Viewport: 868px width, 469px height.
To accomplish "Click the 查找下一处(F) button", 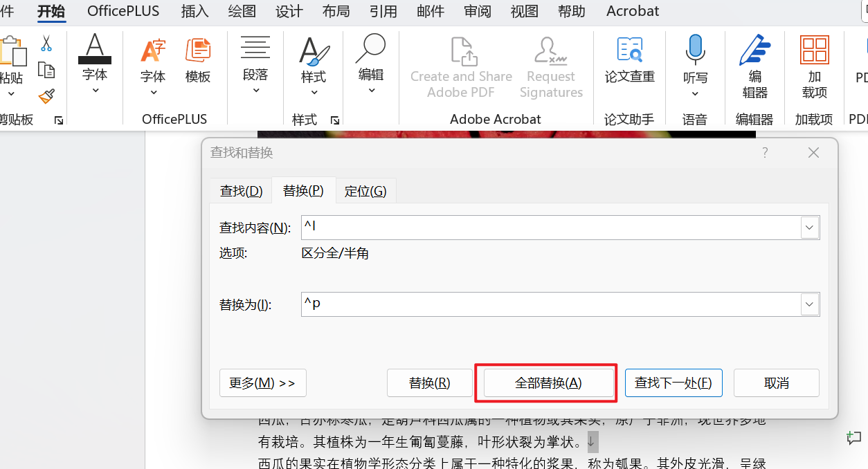I will point(673,383).
